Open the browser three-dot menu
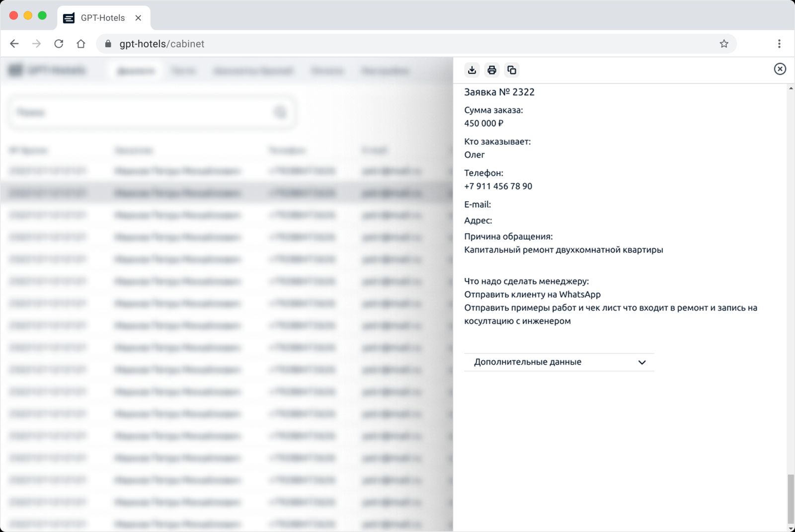Image resolution: width=795 pixels, height=532 pixels. pos(779,44)
